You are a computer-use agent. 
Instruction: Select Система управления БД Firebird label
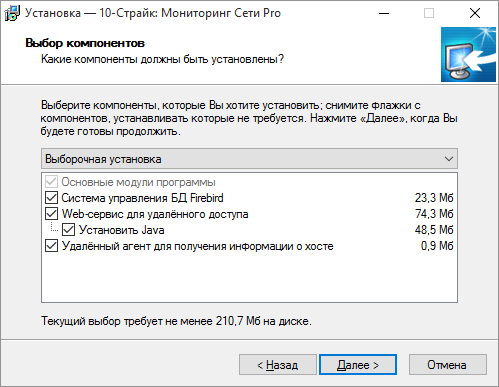click(x=142, y=198)
